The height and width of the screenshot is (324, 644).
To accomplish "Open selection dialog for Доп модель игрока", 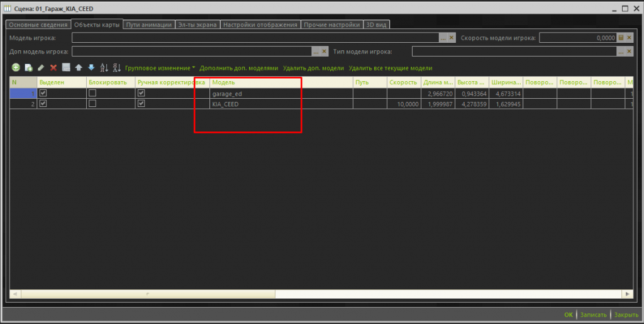I will [x=316, y=52].
